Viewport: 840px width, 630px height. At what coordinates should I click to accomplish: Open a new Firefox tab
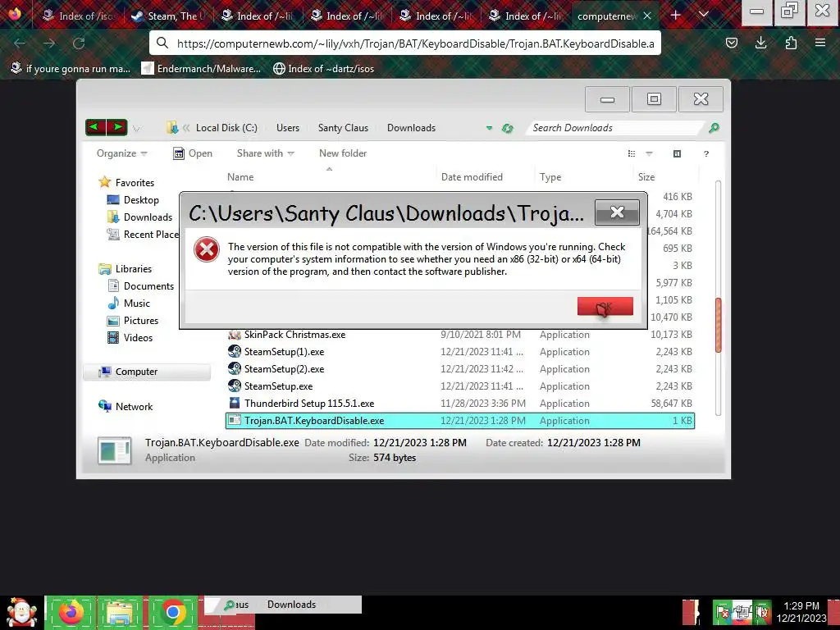676,16
